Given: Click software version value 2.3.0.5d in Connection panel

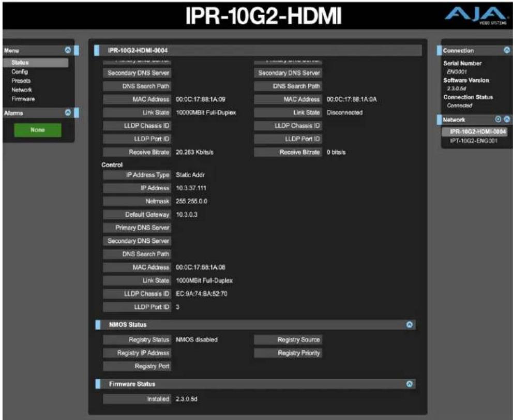Looking at the screenshot, I should click(x=456, y=88).
